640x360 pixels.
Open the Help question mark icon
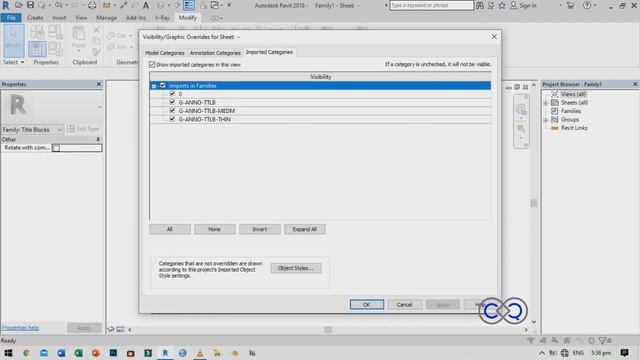pyautogui.click(x=587, y=5)
